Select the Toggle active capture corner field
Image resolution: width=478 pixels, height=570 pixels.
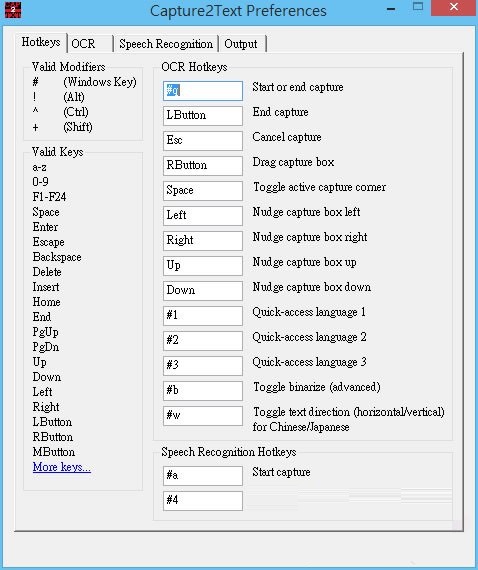point(203,191)
